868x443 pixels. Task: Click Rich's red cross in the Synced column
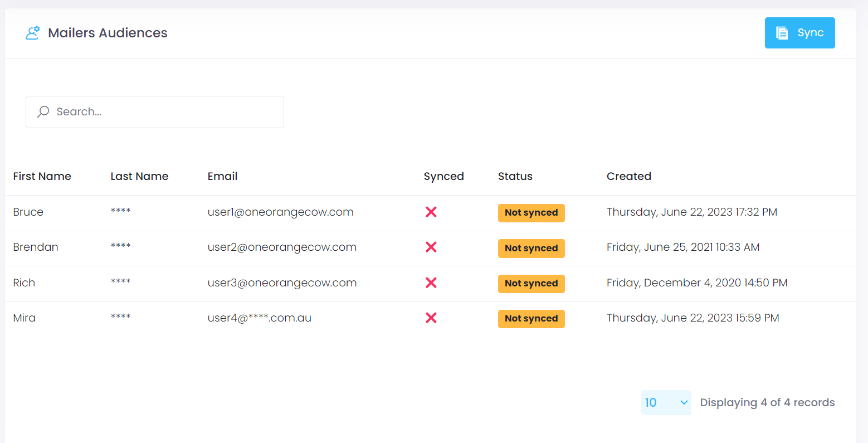pyautogui.click(x=431, y=283)
